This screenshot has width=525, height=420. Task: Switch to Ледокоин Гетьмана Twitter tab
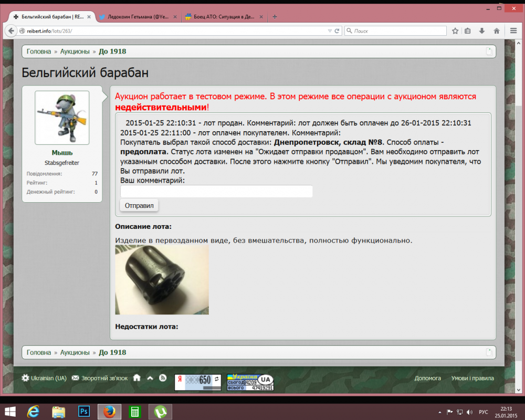click(138, 17)
